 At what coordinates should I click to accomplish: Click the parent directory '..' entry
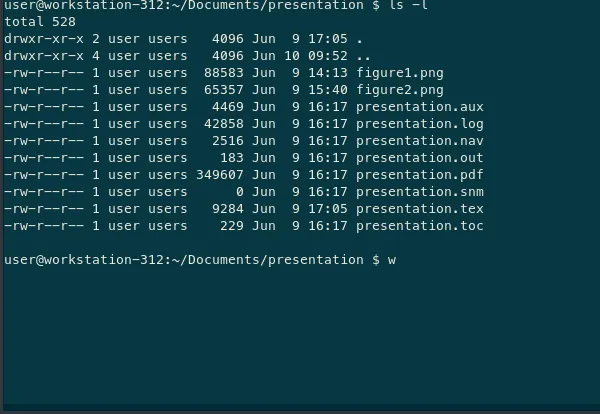tap(363, 56)
